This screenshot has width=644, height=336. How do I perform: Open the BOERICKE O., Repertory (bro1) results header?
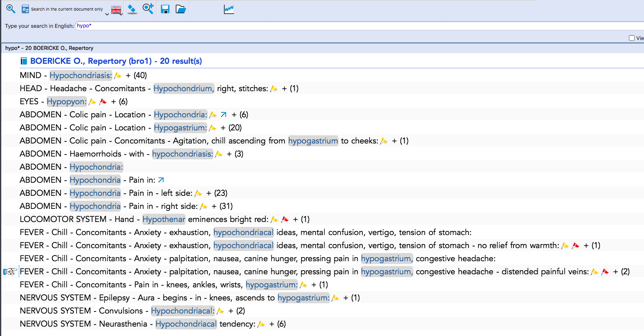point(116,61)
